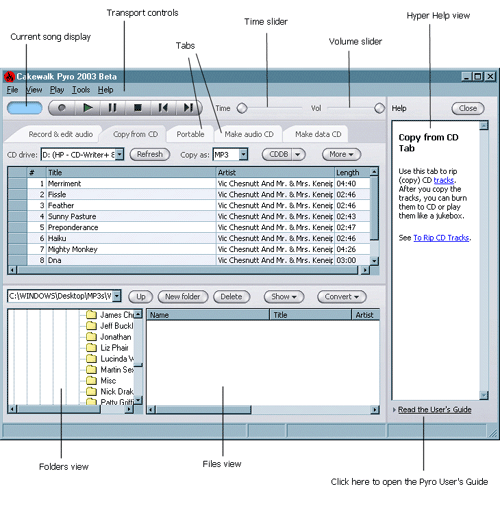500x517 pixels.
Task: Sort track list by Length column
Action: [x=352, y=172]
